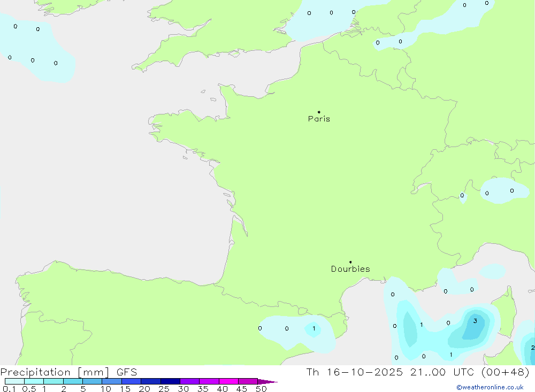Select the 30 to 35 mm legend swatch
The image size is (535, 392).
pos(189,381)
